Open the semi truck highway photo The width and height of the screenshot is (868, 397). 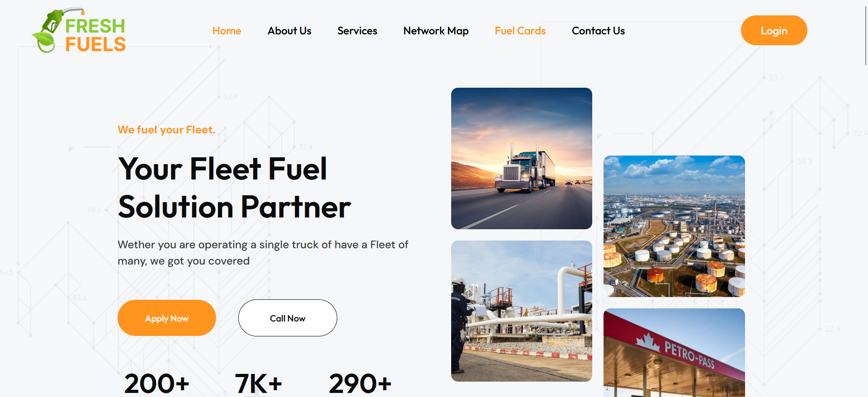(522, 158)
